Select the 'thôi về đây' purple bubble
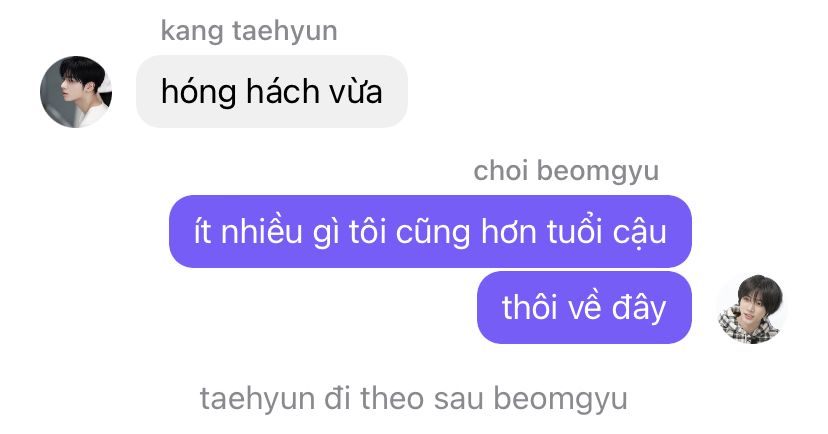 coord(584,308)
